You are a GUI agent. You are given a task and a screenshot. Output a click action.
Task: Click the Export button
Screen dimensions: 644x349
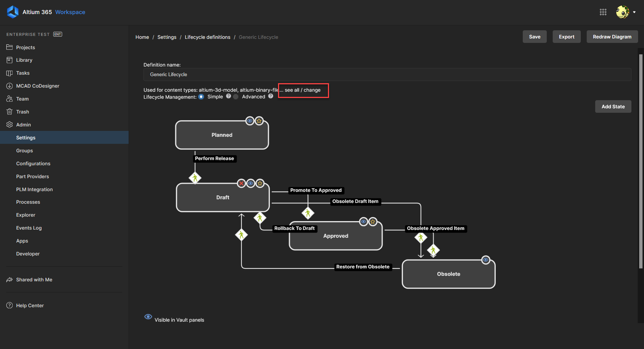pyautogui.click(x=566, y=37)
